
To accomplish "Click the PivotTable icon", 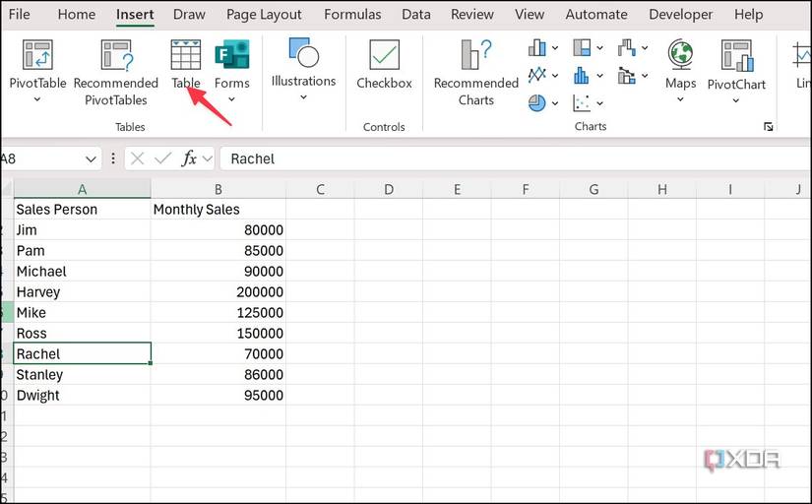I will click(37, 55).
